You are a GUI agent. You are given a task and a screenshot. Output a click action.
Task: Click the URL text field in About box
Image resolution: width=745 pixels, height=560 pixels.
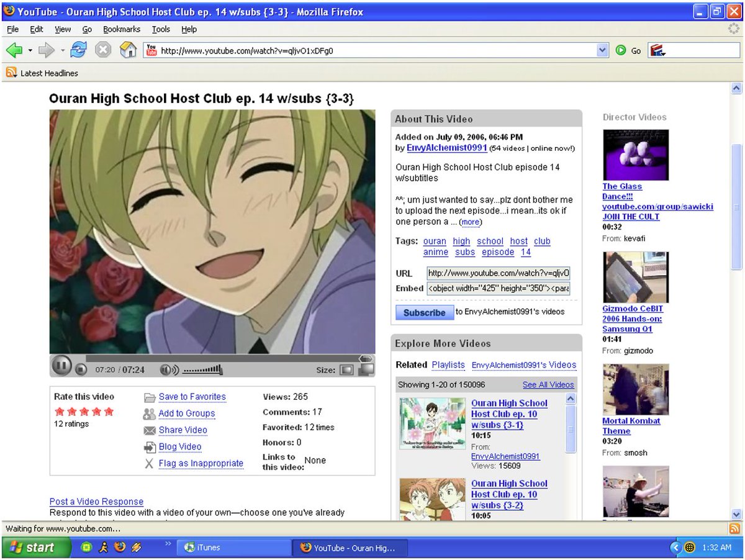pyautogui.click(x=499, y=273)
